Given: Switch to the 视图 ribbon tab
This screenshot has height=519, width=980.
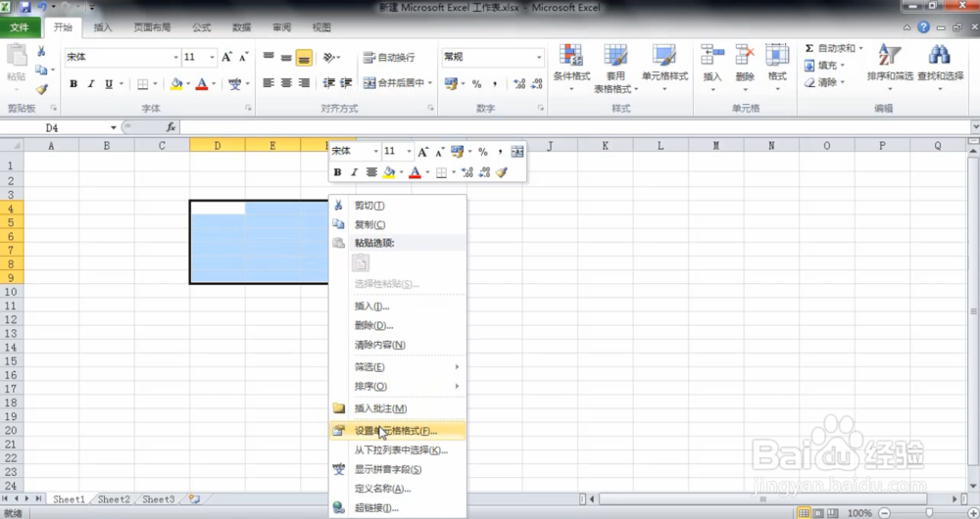Looking at the screenshot, I should coord(321,27).
